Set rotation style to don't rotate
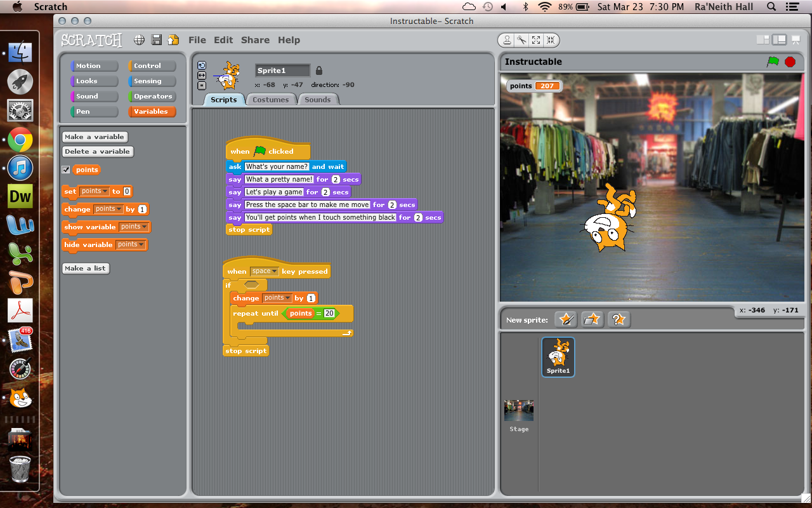This screenshot has height=508, width=812. click(202, 86)
